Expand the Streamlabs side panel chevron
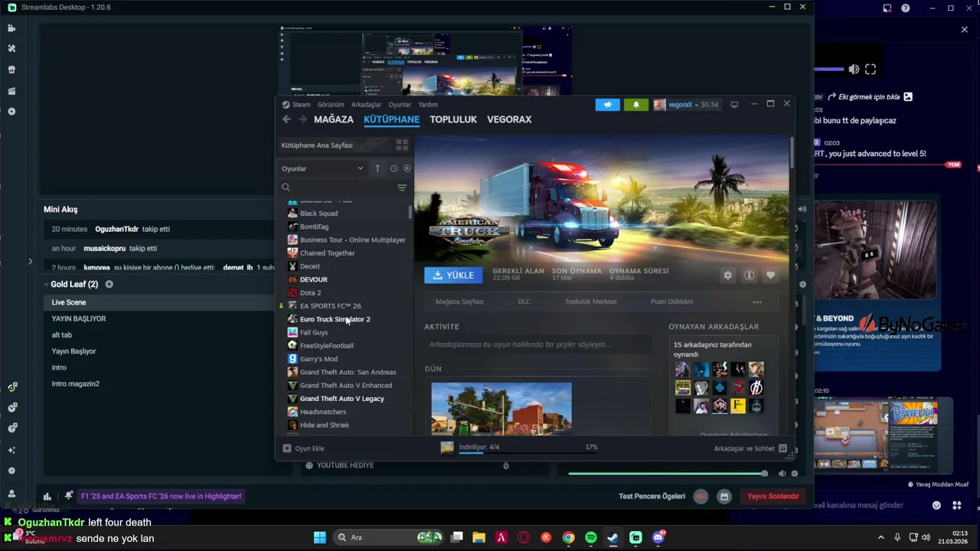 click(30, 261)
